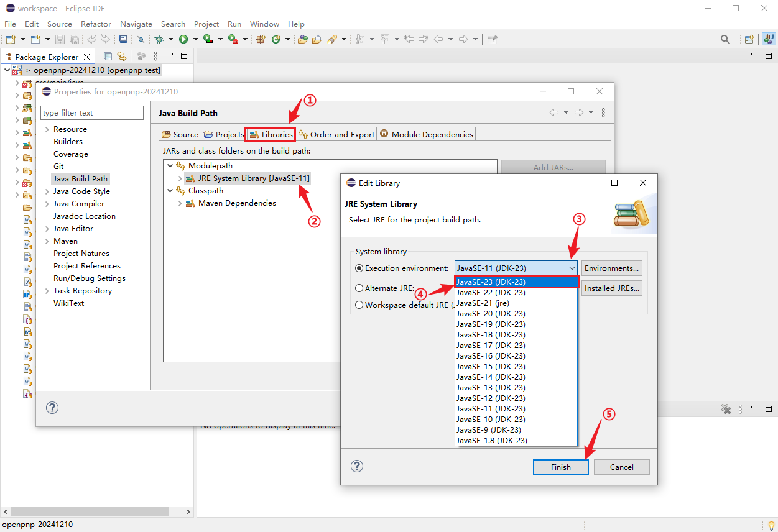Viewport: 778px width, 532px height.
Task: Click the New file toolbar icon
Action: [11, 39]
